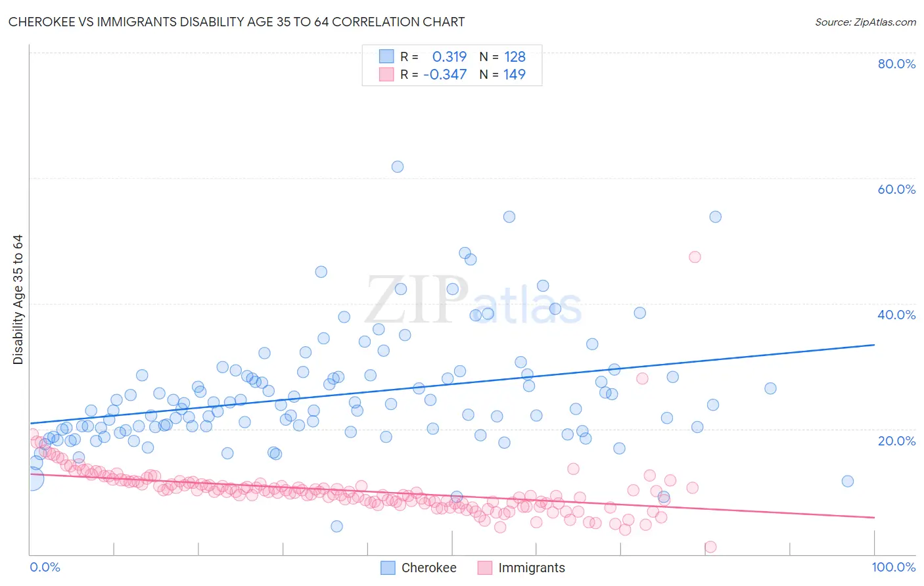Select the Immigrants legend label
This screenshot has height=586, width=924.
coord(531,568)
